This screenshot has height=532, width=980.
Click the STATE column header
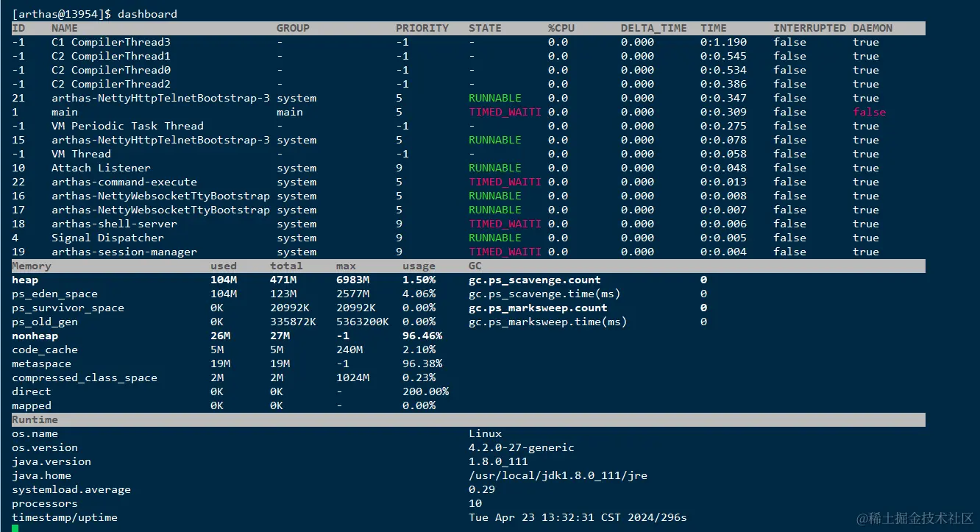pos(485,28)
